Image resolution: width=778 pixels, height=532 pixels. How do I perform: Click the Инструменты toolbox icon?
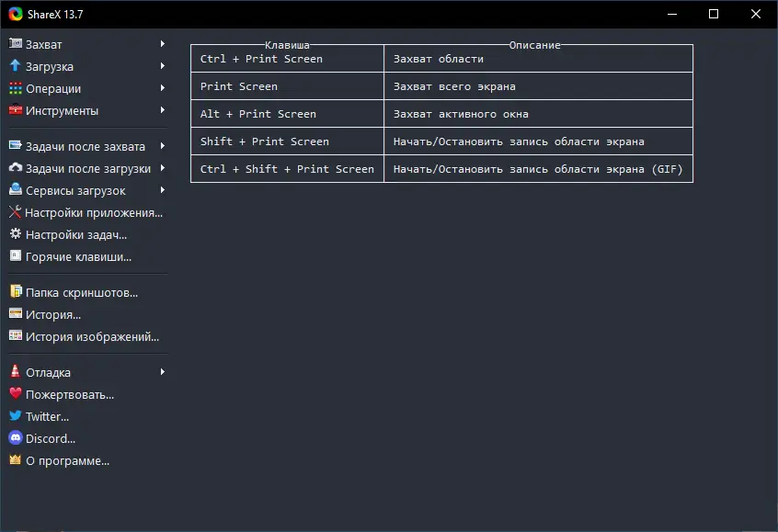pyautogui.click(x=16, y=109)
